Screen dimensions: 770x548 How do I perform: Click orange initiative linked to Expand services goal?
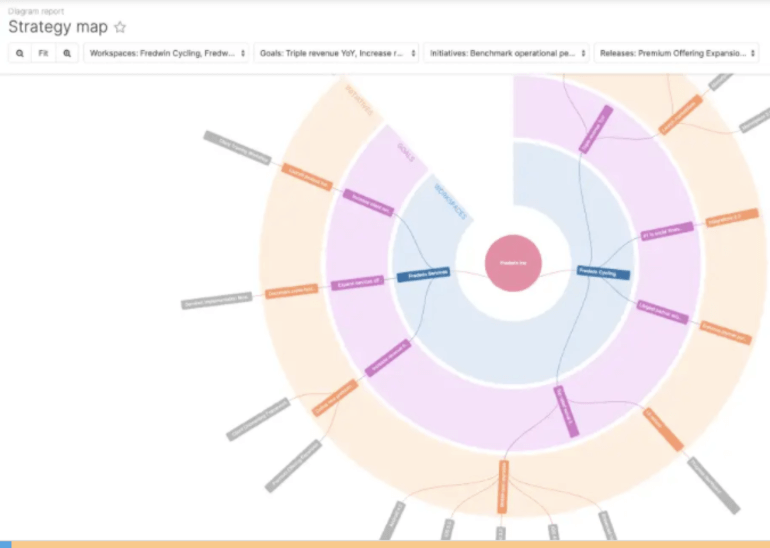(x=292, y=291)
